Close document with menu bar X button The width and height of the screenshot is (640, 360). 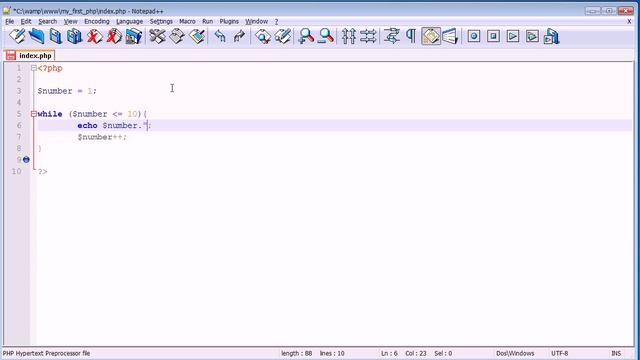coord(629,21)
